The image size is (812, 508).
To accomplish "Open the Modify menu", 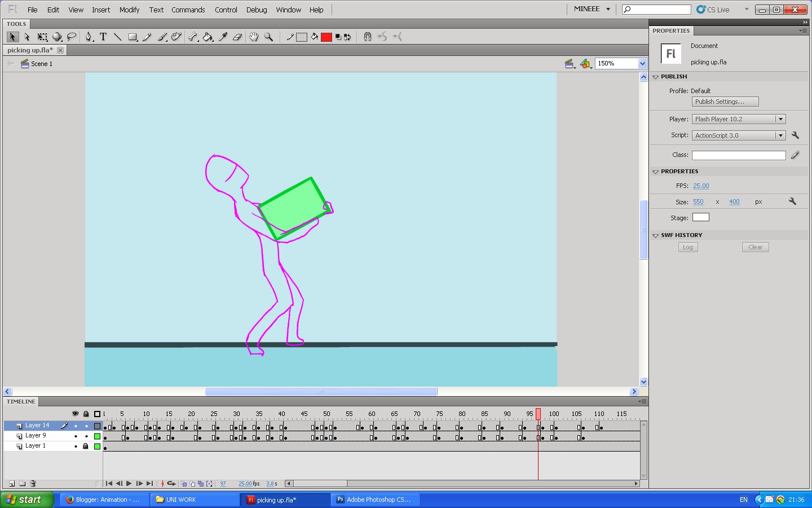I will tap(129, 10).
